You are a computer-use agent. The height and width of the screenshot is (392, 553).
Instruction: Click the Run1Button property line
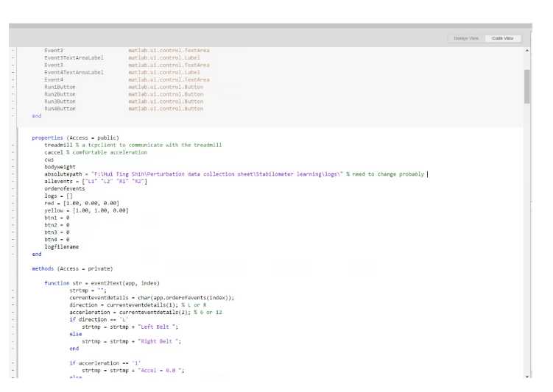coord(124,87)
